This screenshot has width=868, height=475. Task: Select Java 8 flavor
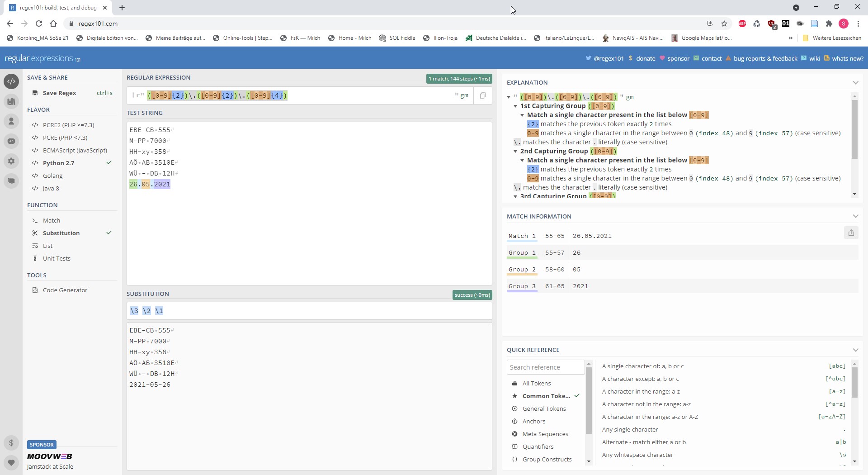coord(51,188)
